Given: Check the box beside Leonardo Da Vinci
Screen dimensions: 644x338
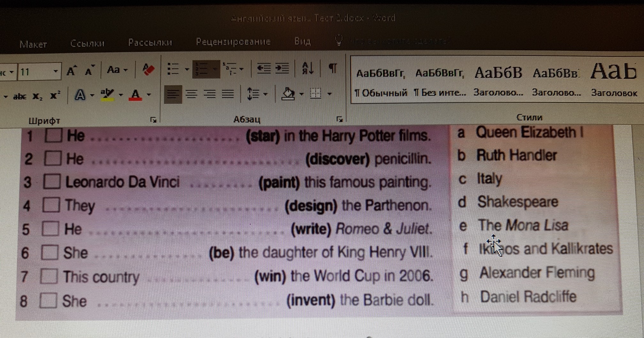Looking at the screenshot, I should click(x=52, y=182).
